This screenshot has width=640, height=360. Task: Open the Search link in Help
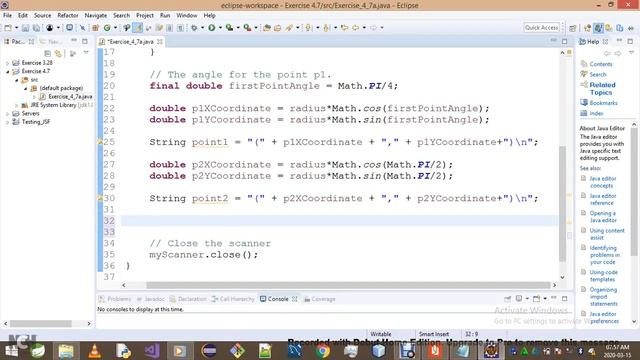(598, 74)
